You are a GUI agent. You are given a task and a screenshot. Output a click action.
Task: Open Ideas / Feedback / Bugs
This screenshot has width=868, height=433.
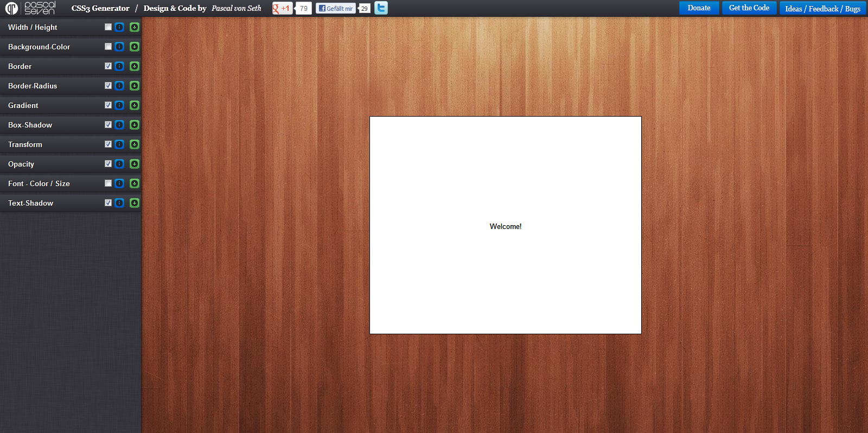click(822, 8)
